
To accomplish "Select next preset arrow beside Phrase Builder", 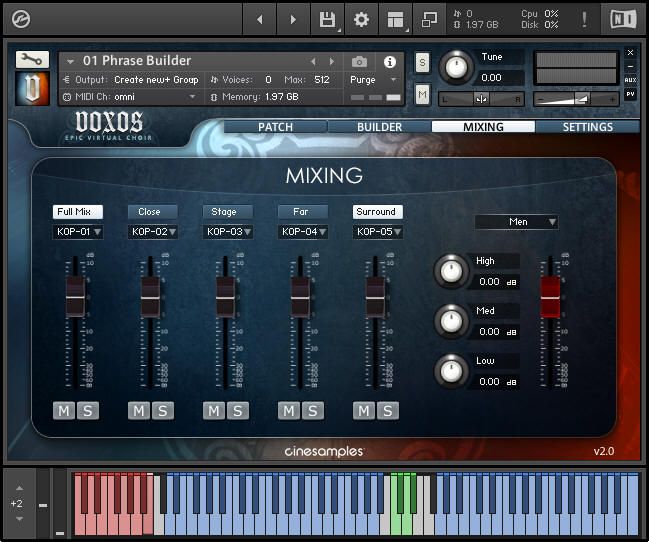I will 332,62.
